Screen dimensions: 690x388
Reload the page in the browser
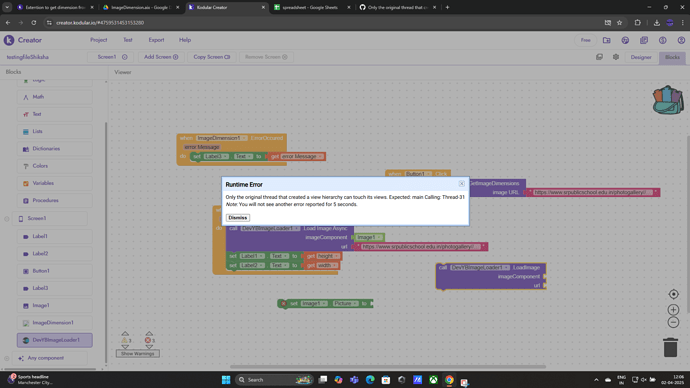point(33,22)
